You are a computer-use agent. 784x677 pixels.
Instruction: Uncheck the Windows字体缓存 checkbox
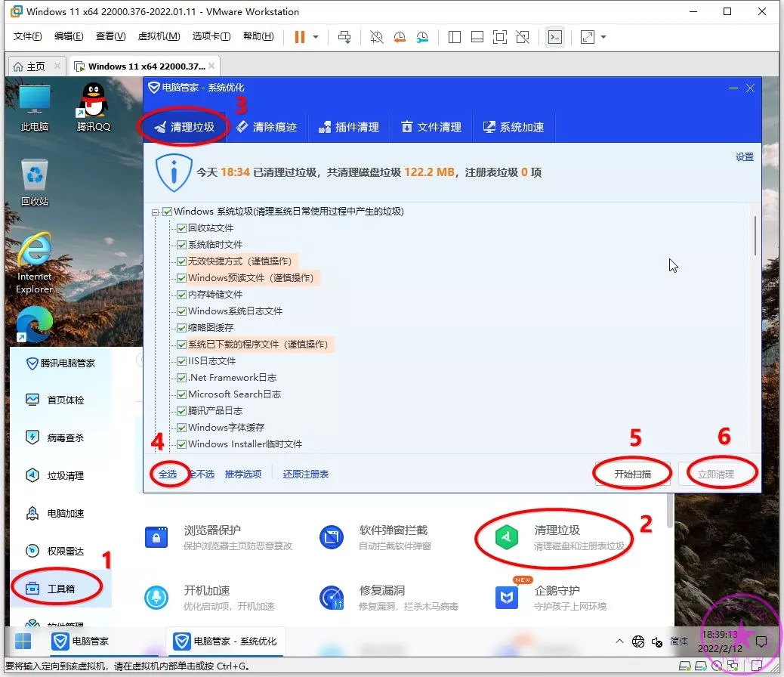pyautogui.click(x=181, y=428)
